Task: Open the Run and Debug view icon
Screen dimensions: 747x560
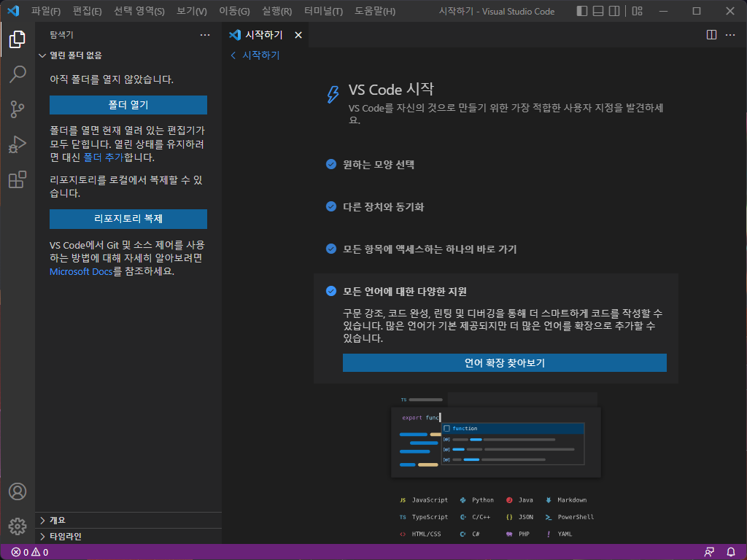Action: point(18,144)
